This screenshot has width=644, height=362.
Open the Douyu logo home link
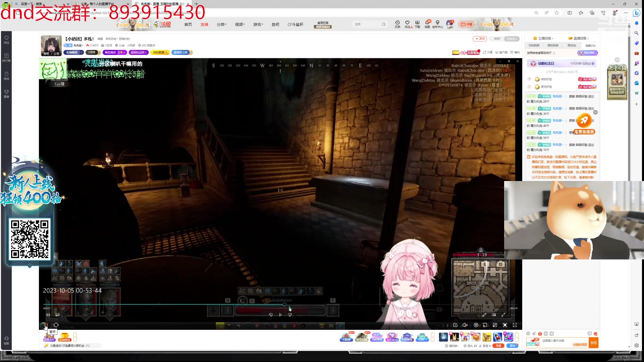tap(162, 24)
